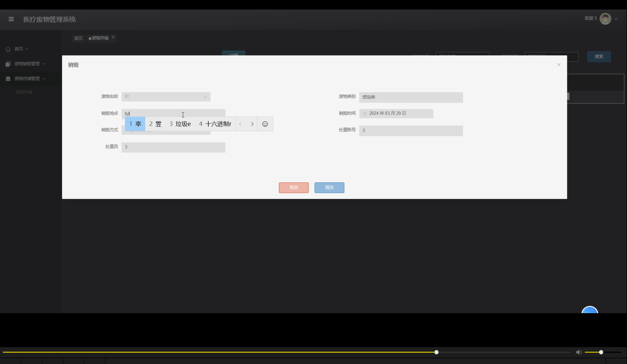Click the 取消 cancel button

click(294, 187)
